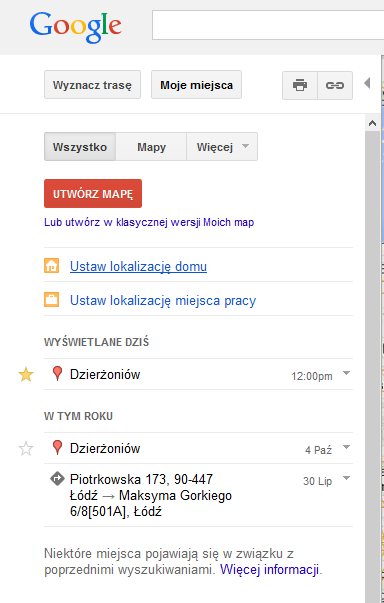Open Wyznacz trasę directions

92,85
